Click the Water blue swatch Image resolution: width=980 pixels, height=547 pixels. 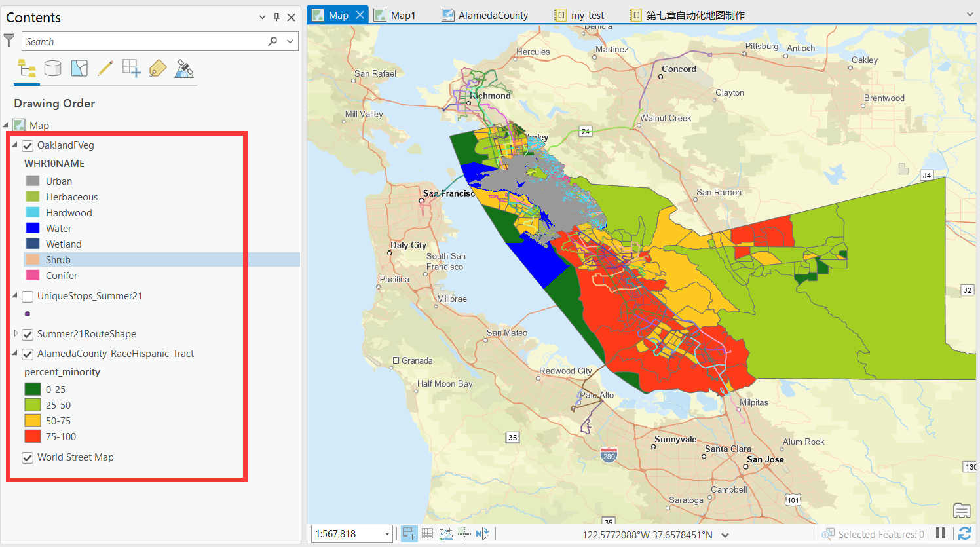coord(33,228)
